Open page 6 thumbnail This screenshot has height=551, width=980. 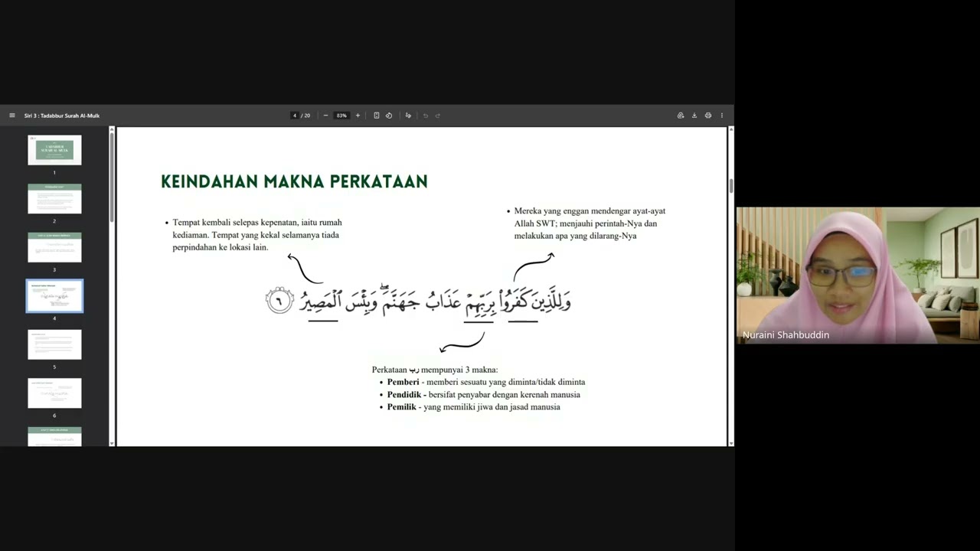(54, 393)
